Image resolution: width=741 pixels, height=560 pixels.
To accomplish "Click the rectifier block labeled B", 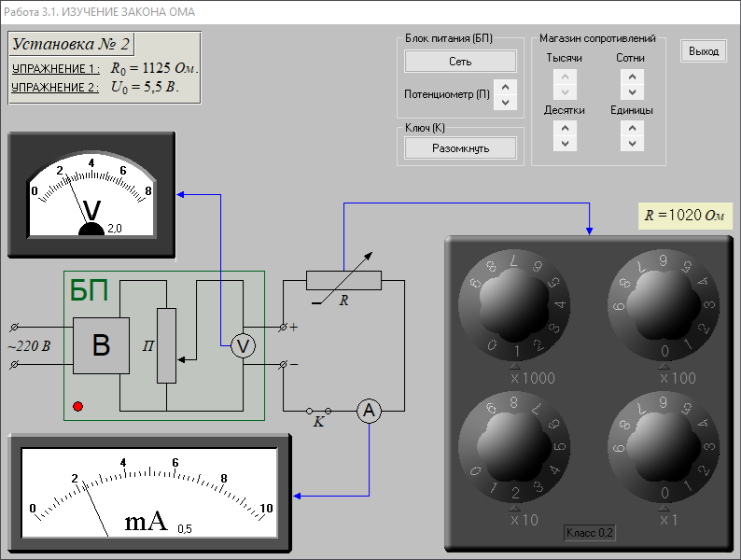I will pyautogui.click(x=101, y=346).
